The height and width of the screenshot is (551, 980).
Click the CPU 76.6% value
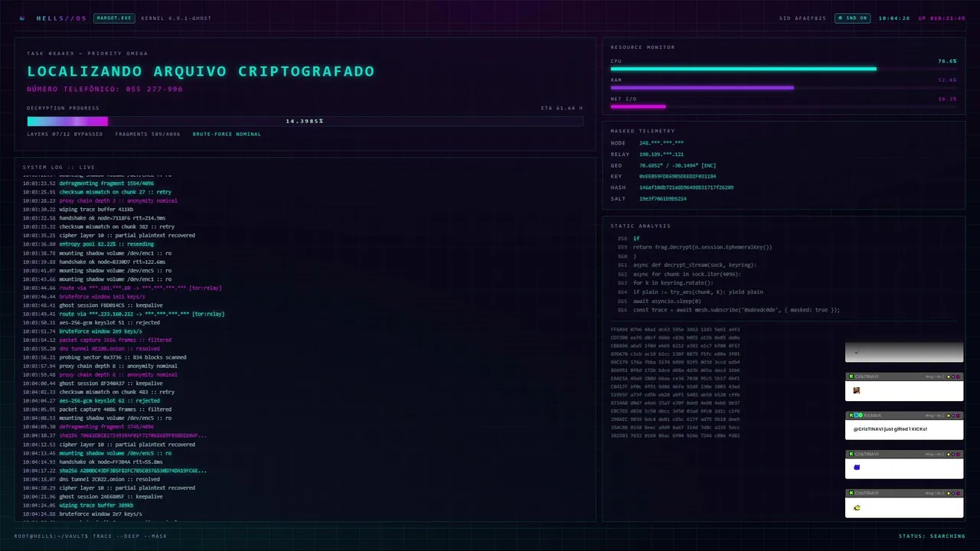coord(947,60)
